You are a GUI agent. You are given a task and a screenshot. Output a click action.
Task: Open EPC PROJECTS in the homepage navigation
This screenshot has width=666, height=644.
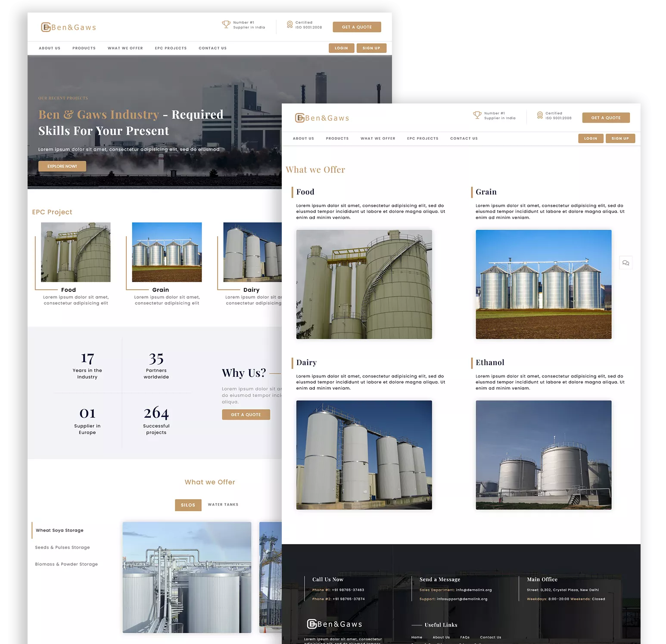click(x=171, y=48)
